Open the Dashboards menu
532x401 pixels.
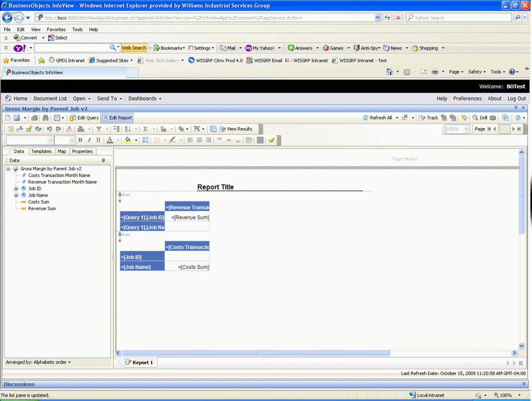click(145, 98)
